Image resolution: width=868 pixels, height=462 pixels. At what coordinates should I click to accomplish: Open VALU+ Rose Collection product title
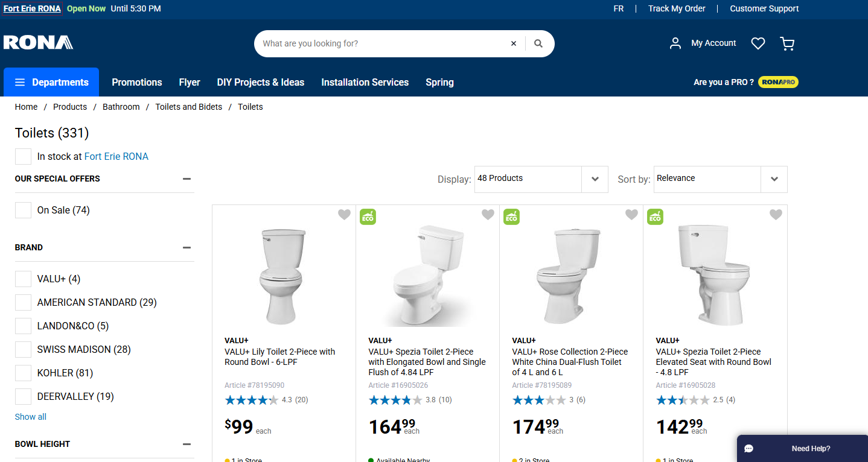click(x=570, y=362)
